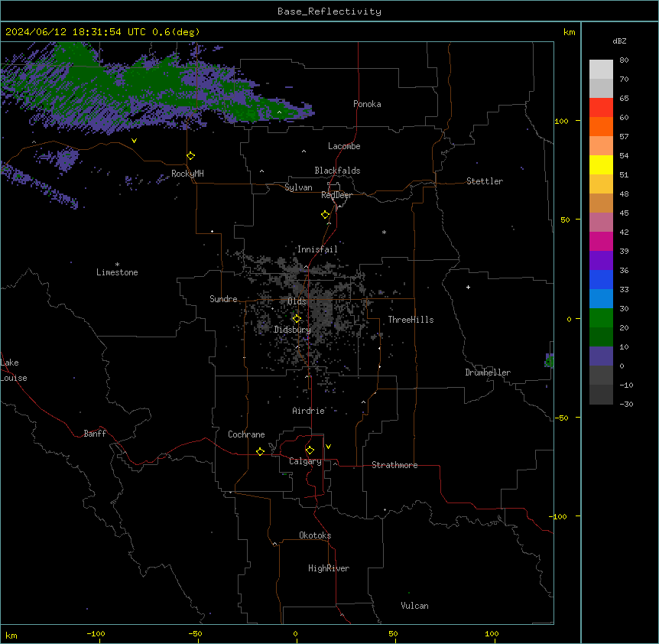This screenshot has width=659, height=644.
Task: Click the yellow station marker south of RedDeer
Action: coord(326,215)
